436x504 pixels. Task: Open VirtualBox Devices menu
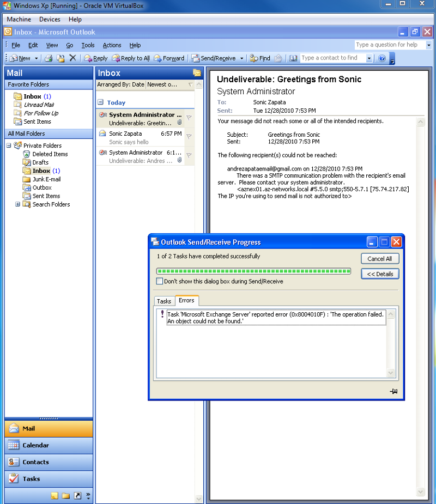[x=50, y=19]
